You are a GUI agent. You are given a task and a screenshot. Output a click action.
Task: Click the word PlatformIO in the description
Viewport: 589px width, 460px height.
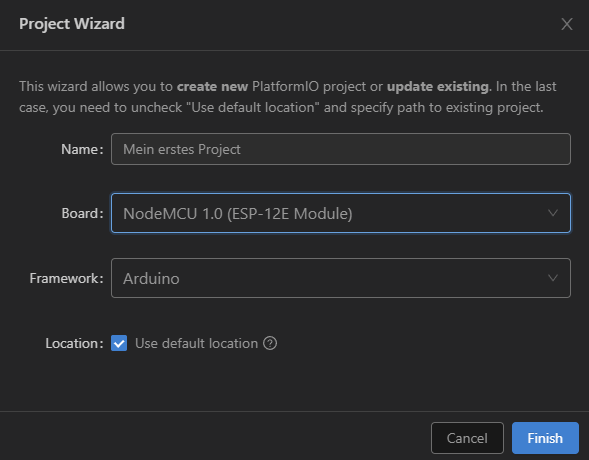pyautogui.click(x=285, y=86)
